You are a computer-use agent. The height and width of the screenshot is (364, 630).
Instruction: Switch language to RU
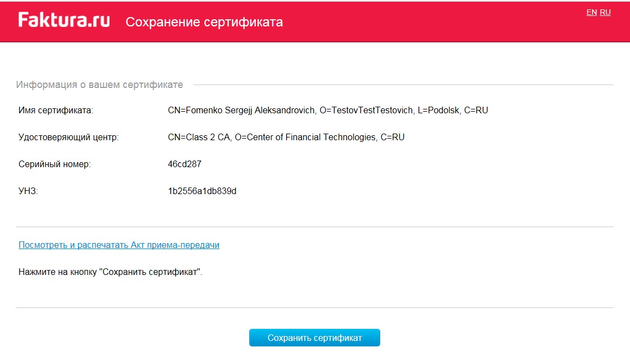click(x=605, y=13)
